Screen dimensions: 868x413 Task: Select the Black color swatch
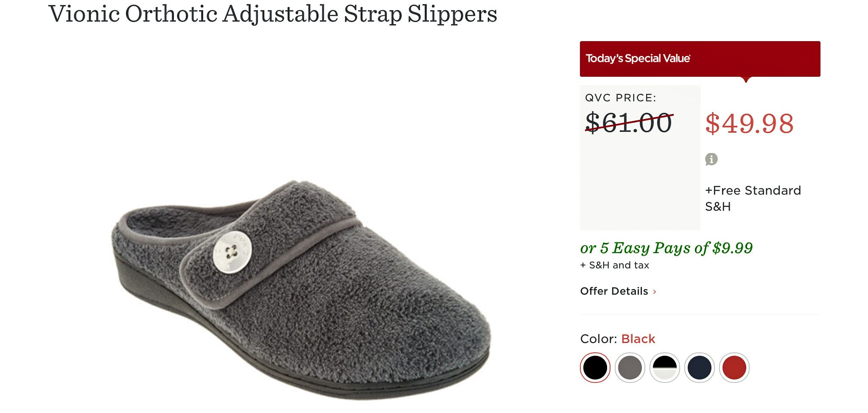(595, 368)
